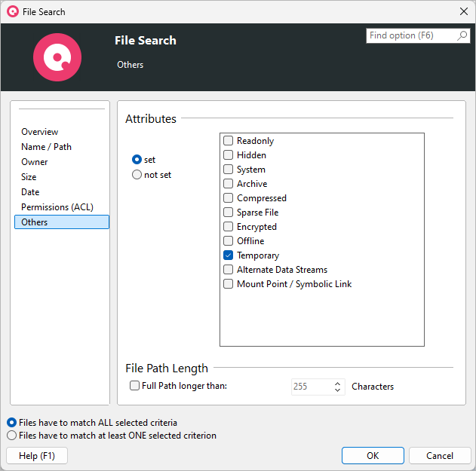Uncheck the Temporary attribute
The height and width of the screenshot is (471, 476).
coord(229,255)
